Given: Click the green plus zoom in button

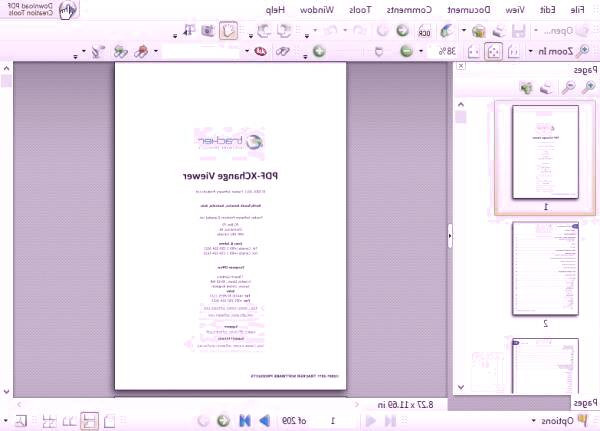Looking at the screenshot, I should pos(319,51).
